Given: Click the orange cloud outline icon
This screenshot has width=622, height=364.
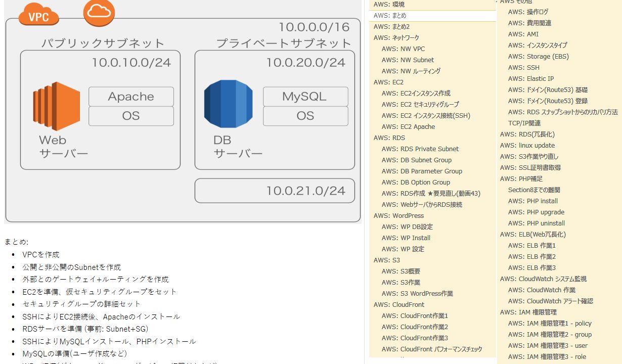Looking at the screenshot, I should coord(99,12).
